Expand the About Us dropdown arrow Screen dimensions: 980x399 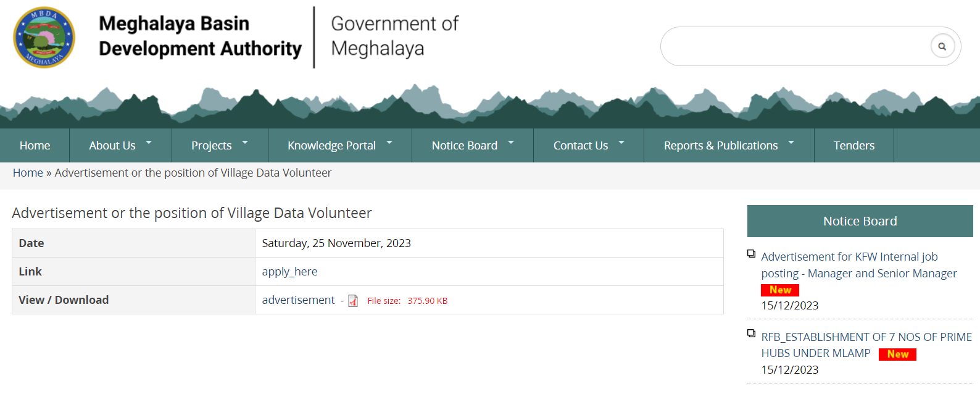point(149,143)
